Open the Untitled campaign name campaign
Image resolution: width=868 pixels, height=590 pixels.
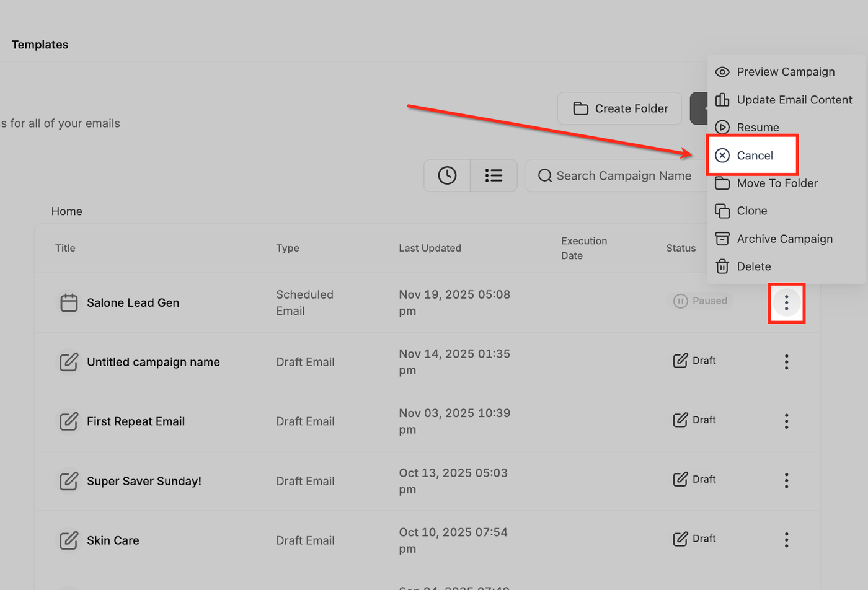click(x=153, y=362)
